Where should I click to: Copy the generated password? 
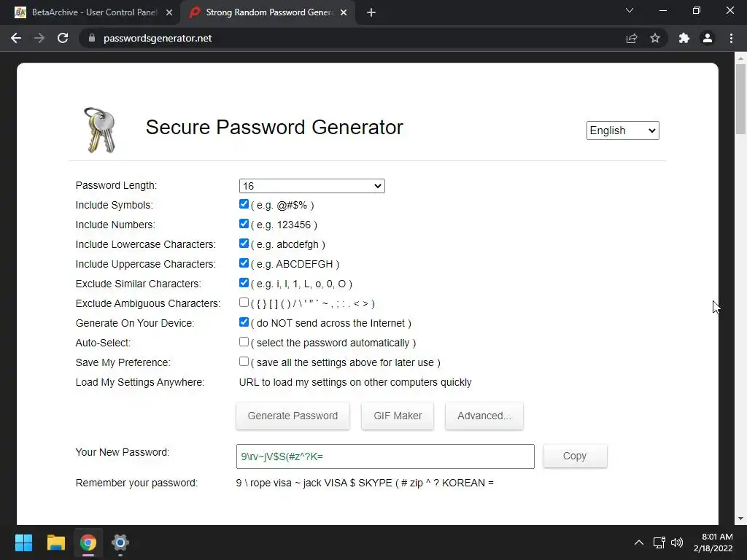click(574, 456)
